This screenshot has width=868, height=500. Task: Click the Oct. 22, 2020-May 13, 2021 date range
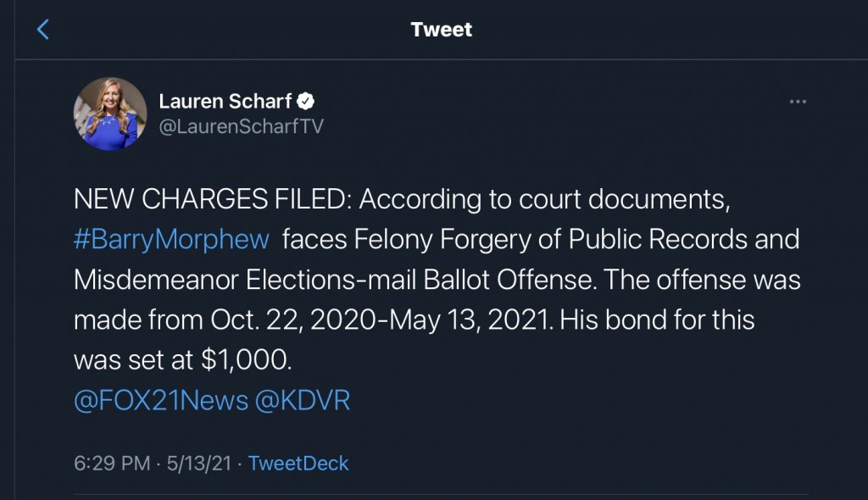[x=381, y=320]
